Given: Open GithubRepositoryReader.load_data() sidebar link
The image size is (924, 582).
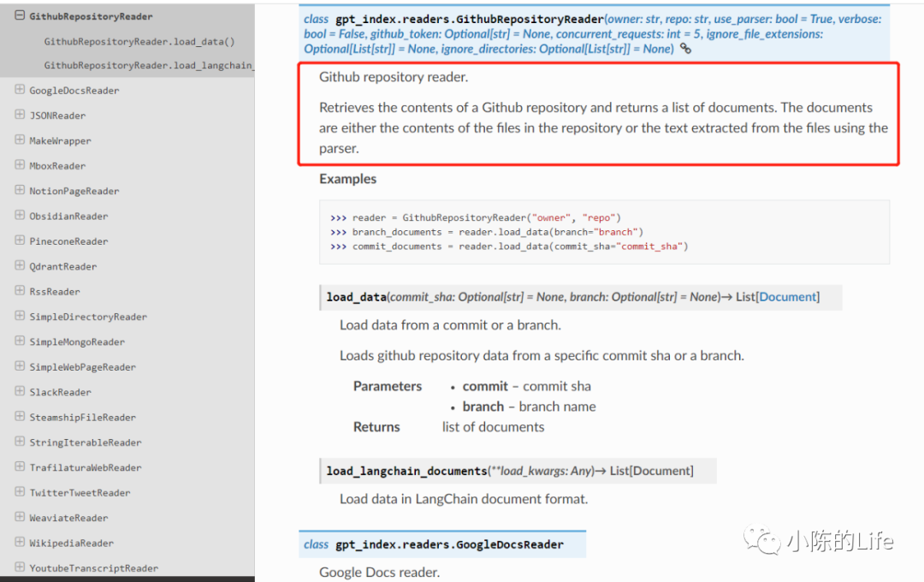Looking at the screenshot, I should click(x=139, y=41).
